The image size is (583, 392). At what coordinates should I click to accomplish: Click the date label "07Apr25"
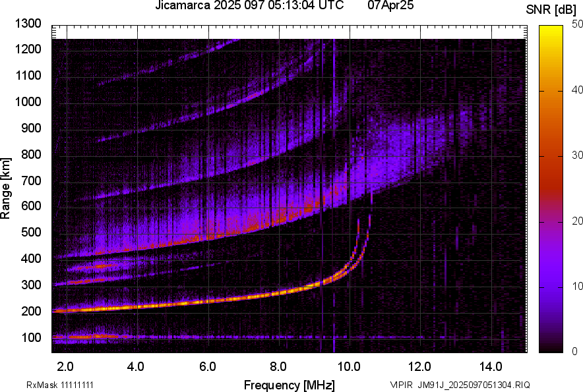390,5
